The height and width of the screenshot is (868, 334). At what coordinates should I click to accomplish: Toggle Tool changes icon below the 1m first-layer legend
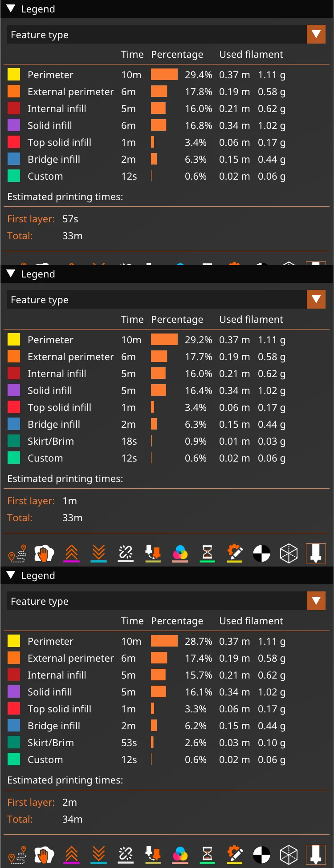[x=153, y=554]
